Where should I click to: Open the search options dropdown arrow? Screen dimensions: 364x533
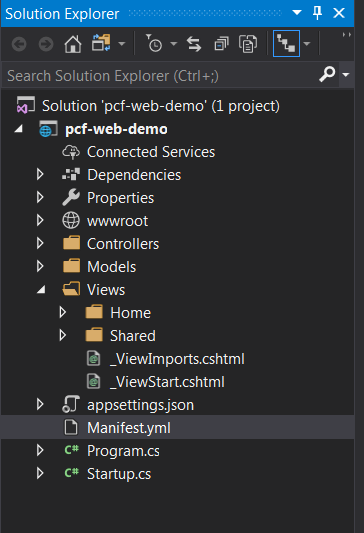pyautogui.click(x=346, y=74)
